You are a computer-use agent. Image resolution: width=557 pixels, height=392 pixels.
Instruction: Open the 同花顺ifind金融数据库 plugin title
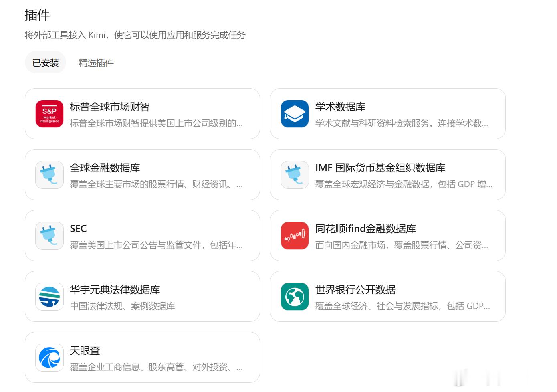[365, 229]
